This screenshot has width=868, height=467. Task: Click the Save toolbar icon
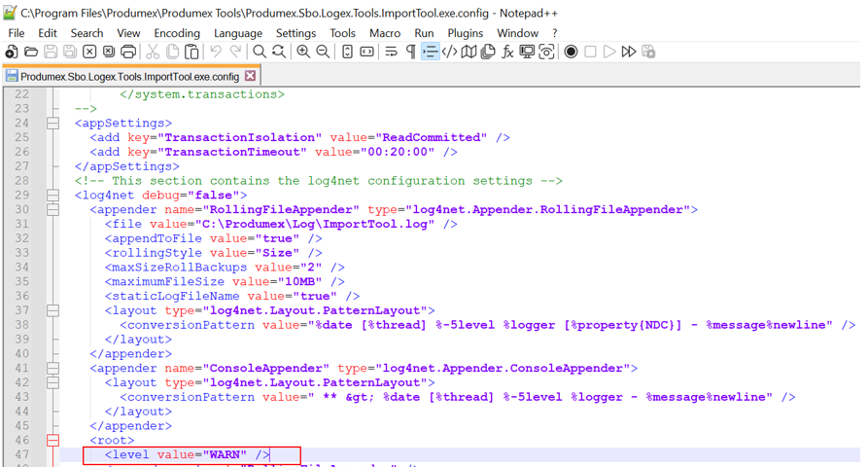click(x=51, y=53)
